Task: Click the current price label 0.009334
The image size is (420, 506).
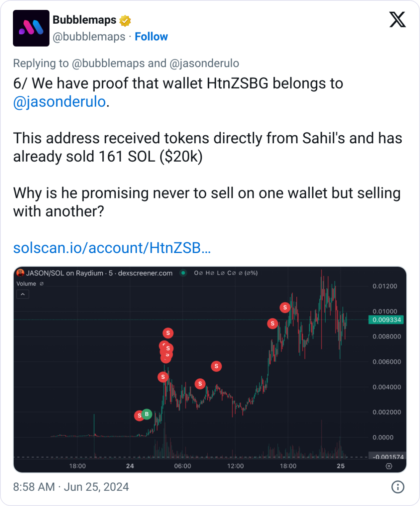Action: pyautogui.click(x=386, y=320)
